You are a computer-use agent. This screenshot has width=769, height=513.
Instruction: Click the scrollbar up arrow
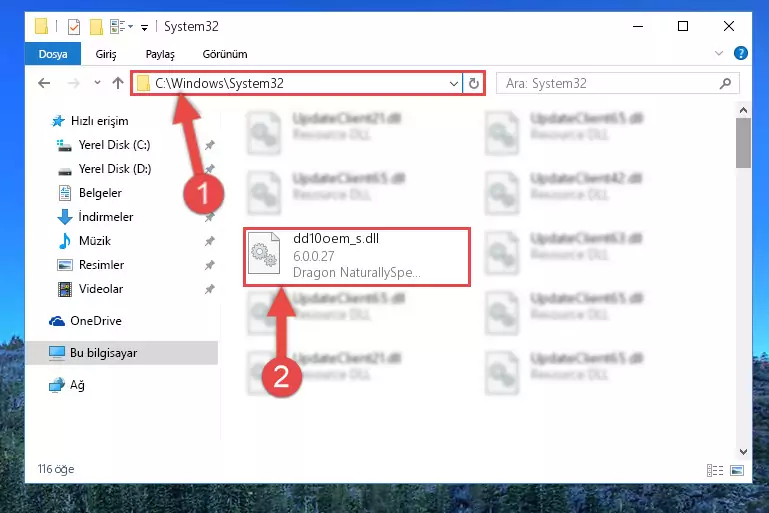coord(743,110)
